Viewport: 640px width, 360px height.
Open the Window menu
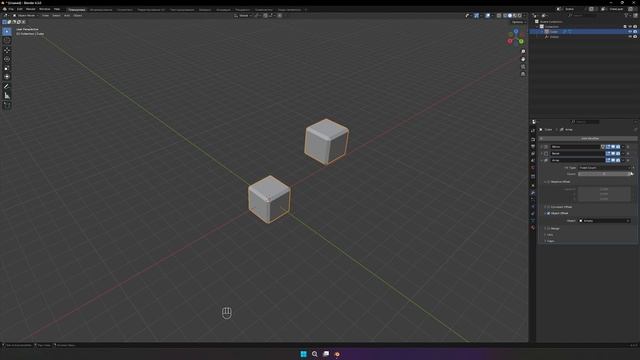[x=44, y=9]
